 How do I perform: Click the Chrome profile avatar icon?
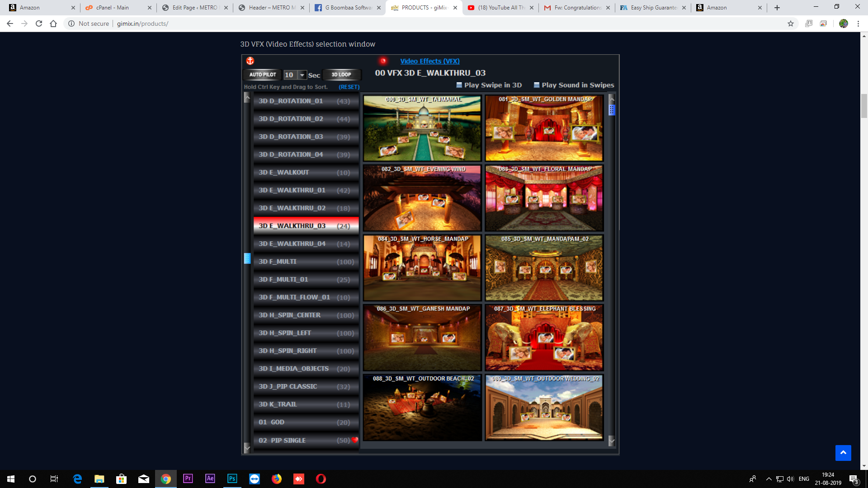point(844,23)
